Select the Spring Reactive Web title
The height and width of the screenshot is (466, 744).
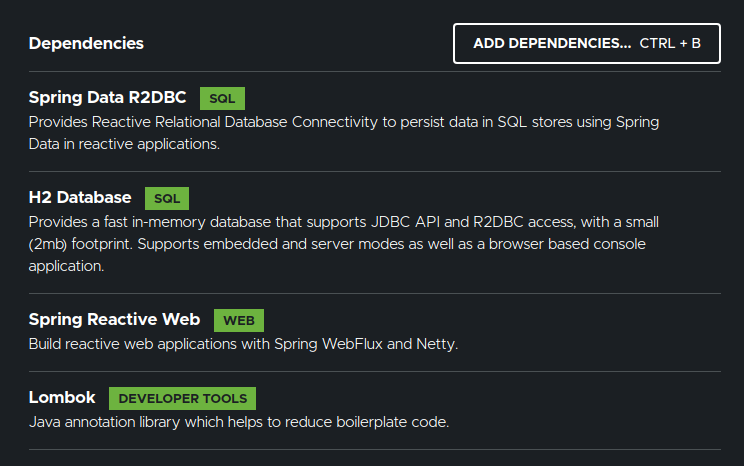pos(114,320)
